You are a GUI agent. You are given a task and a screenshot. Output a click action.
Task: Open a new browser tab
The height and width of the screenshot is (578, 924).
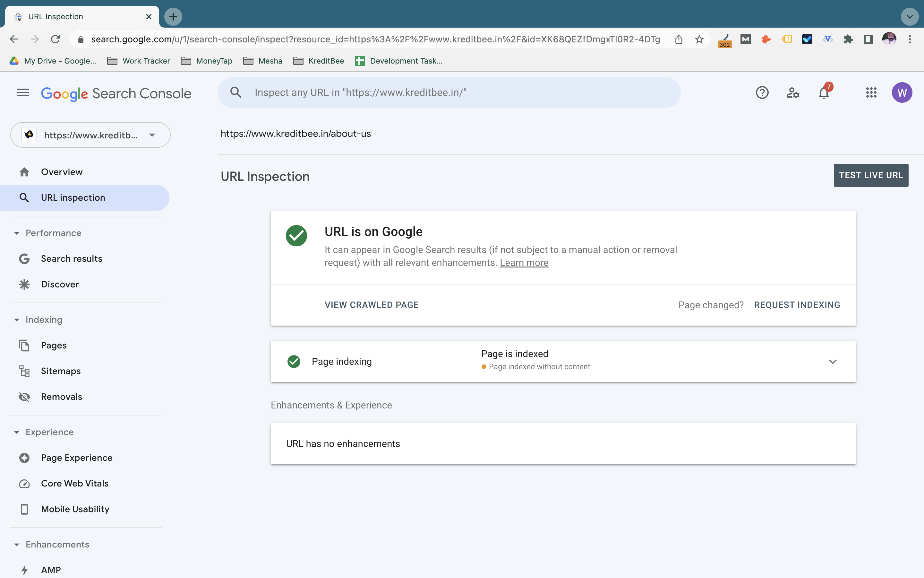pyautogui.click(x=173, y=17)
